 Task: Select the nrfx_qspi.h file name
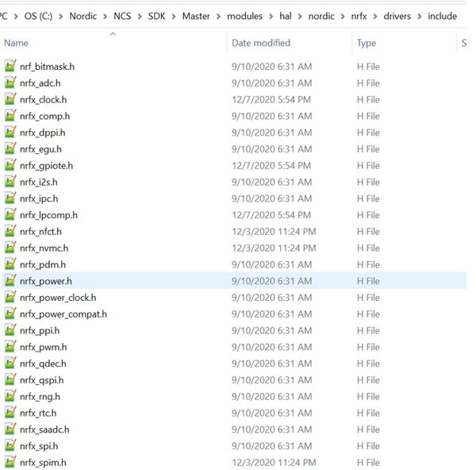tap(40, 380)
